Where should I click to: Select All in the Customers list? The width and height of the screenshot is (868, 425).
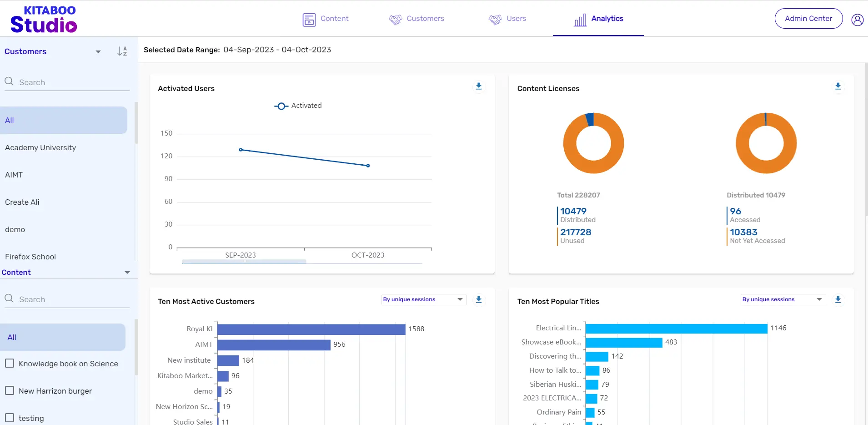(64, 120)
